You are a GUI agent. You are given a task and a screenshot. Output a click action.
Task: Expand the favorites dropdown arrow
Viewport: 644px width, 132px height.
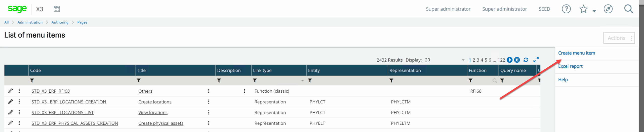tap(594, 11)
